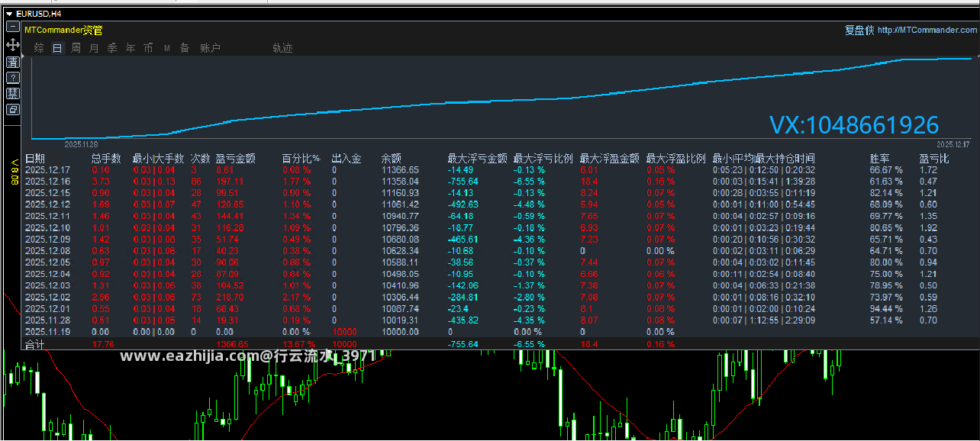Click the 1.92 profit ratio value
This screenshot has height=441, width=980.
pos(928,227)
